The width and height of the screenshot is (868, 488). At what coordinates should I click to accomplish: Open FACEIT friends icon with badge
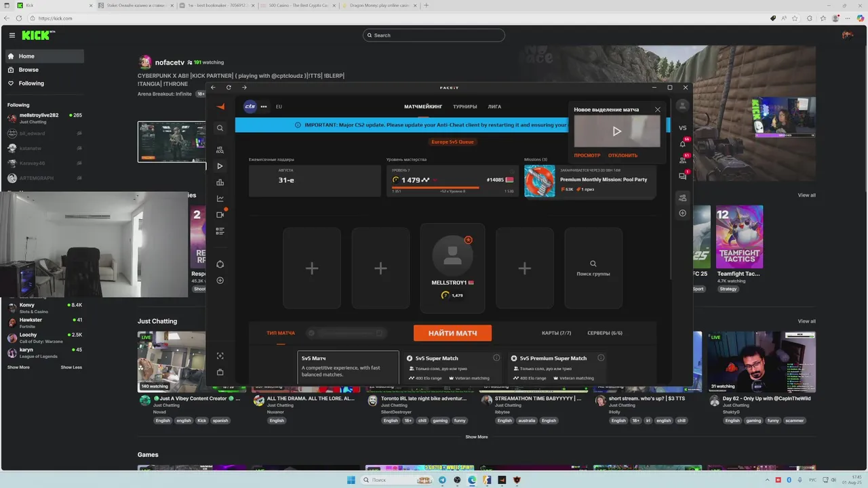tap(682, 160)
